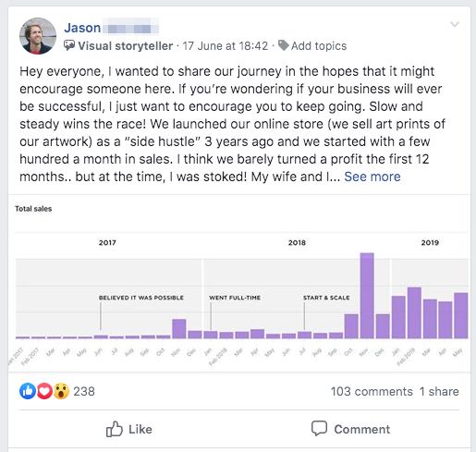The height and width of the screenshot is (452, 476).
Task: Click the Wow reaction emoji icon
Action: point(61,391)
